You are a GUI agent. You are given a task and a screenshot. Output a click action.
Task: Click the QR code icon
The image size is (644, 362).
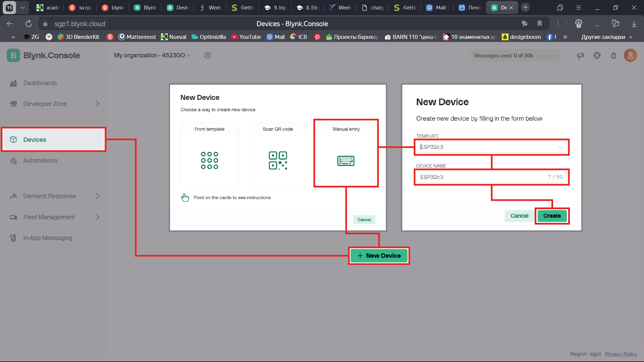tap(278, 161)
